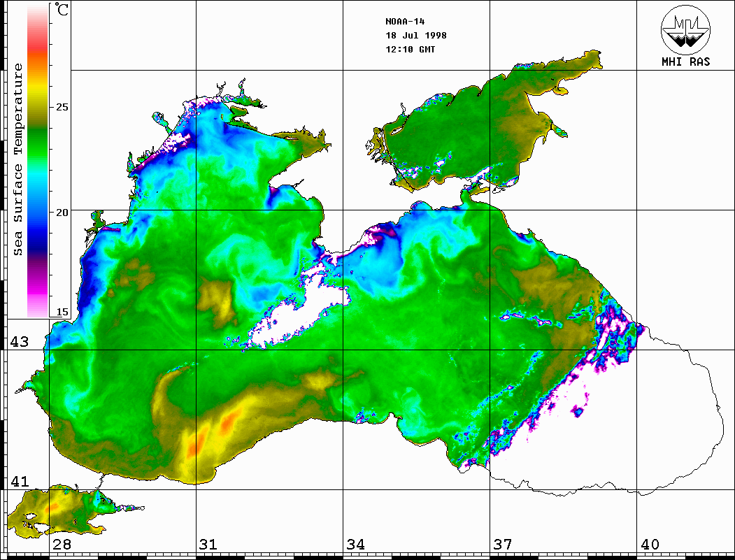The image size is (735, 560).
Task: Click the latitude label '43'
Action: coord(20,342)
